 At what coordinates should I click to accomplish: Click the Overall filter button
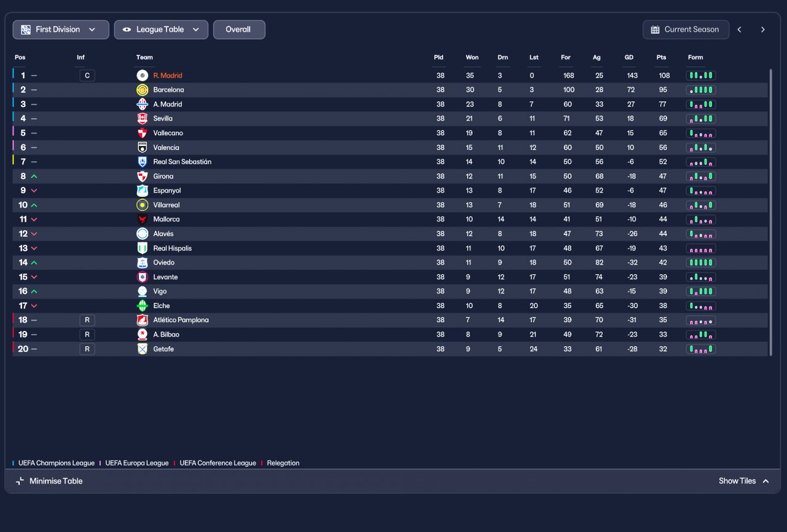(x=239, y=30)
